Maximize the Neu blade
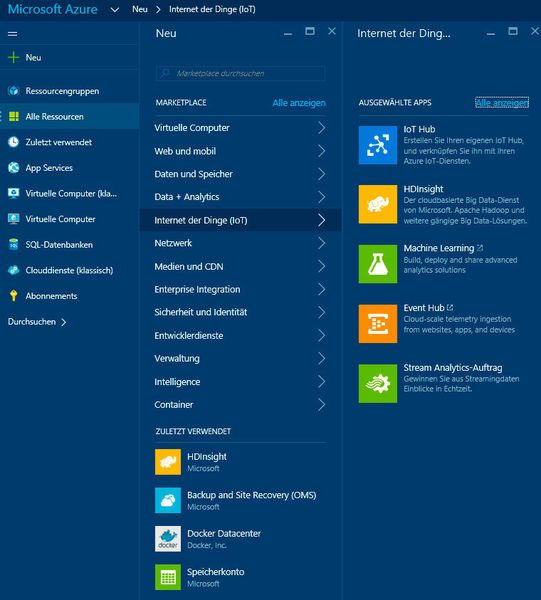Screen dimensions: 541x600 [310, 31]
